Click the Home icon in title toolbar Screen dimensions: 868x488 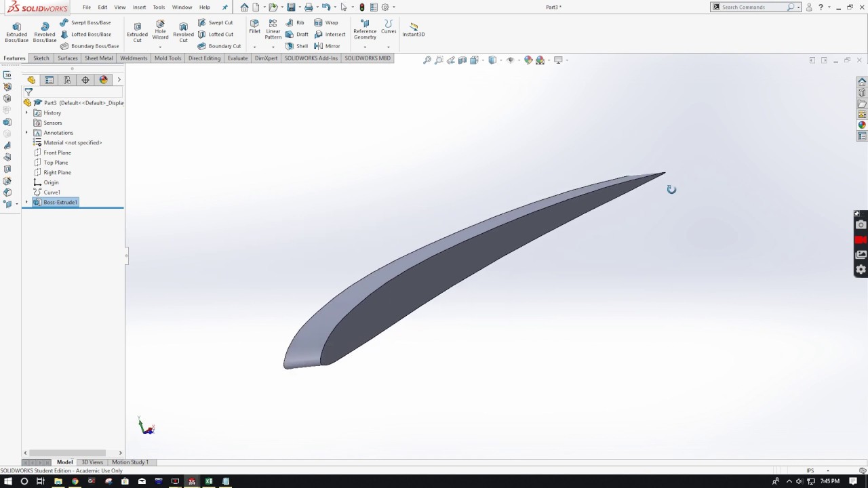(x=244, y=7)
